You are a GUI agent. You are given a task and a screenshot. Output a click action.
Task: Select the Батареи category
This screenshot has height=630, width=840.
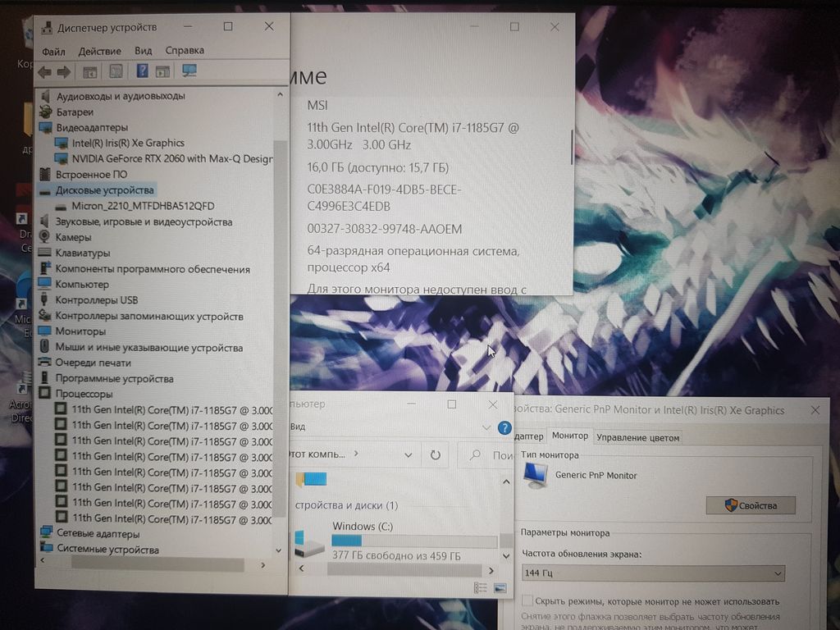pyautogui.click(x=75, y=112)
